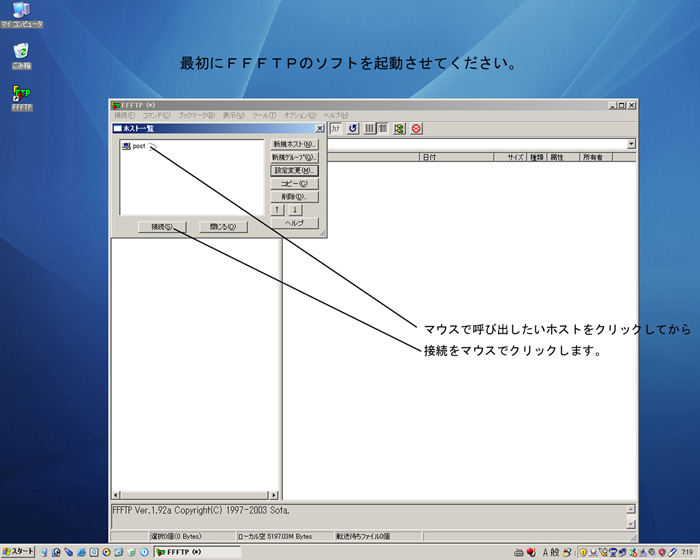Click the 削除(D) button

click(x=295, y=196)
